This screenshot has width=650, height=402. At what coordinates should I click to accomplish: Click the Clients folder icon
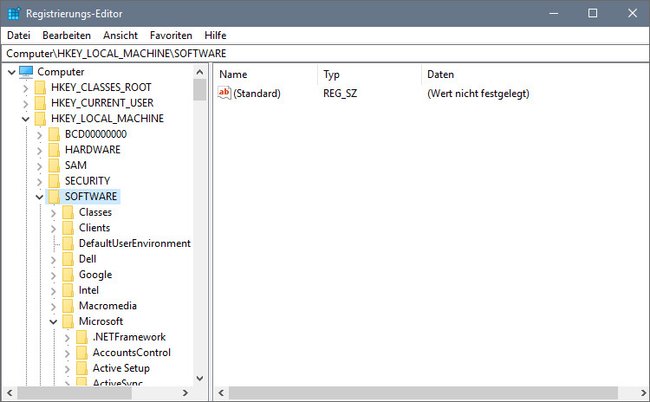[68, 228]
